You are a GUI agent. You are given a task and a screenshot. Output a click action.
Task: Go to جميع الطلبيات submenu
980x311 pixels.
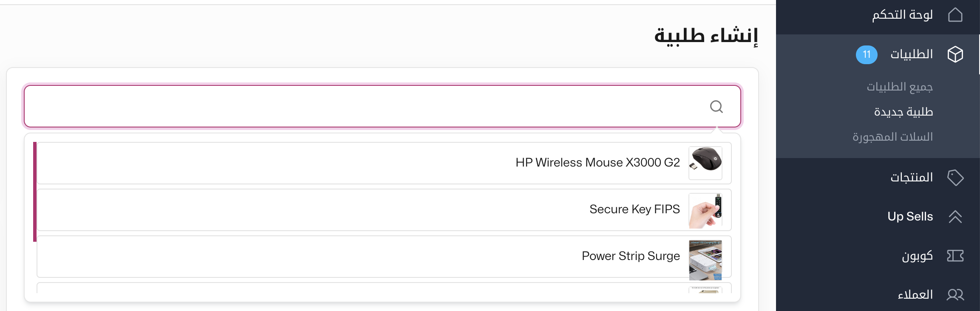click(x=900, y=87)
